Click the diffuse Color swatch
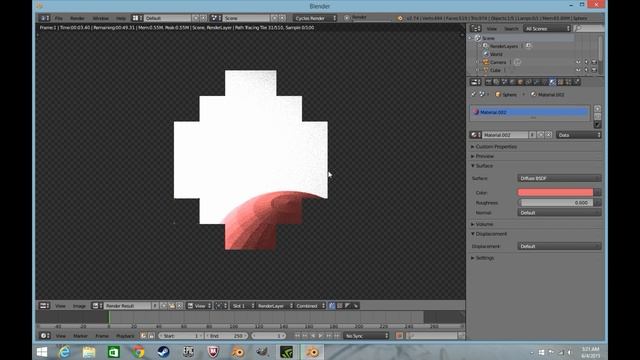This screenshot has width=640, height=360. (x=555, y=192)
